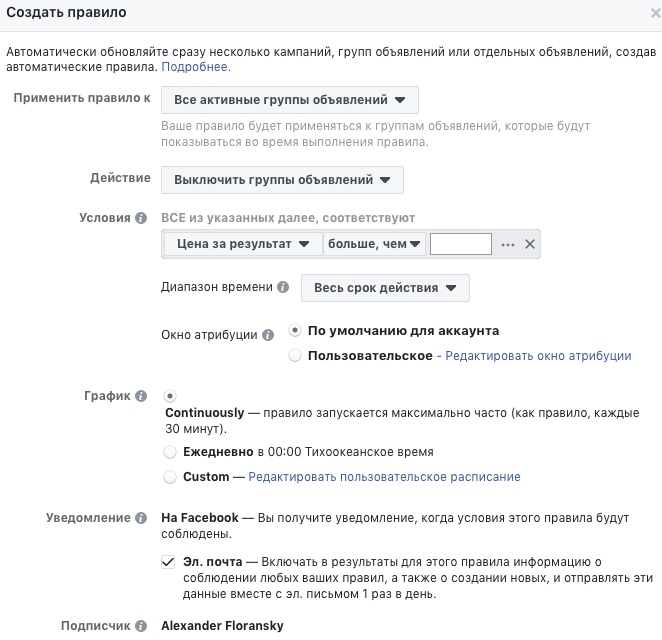This screenshot has width=662, height=640.
Task: Open Все активные группы объявлений dropdown
Action: click(x=290, y=100)
